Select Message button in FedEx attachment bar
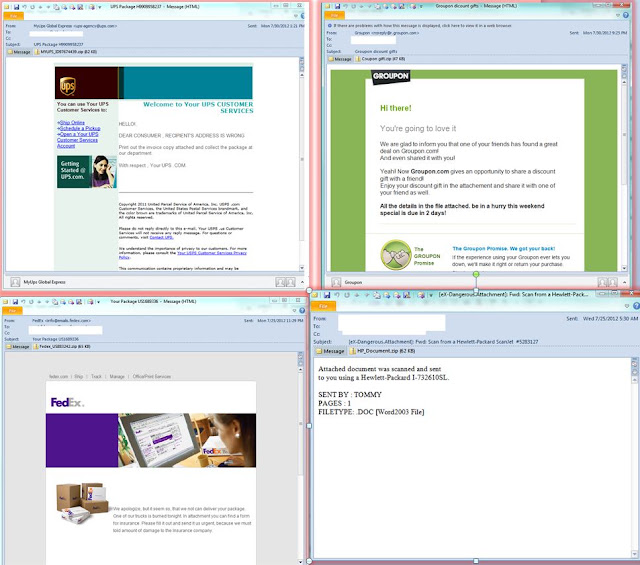The height and width of the screenshot is (565, 640). [x=18, y=347]
